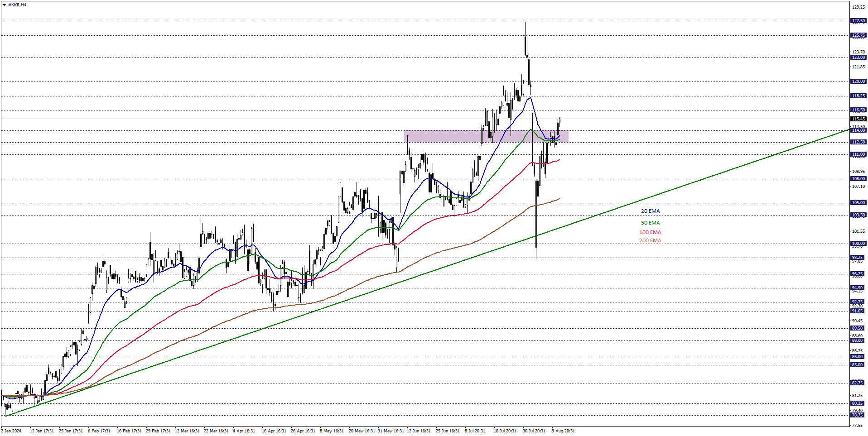This screenshot has width=868, height=436.
Task: Click the 22 Mar 16:31 date label
Action: (216, 431)
